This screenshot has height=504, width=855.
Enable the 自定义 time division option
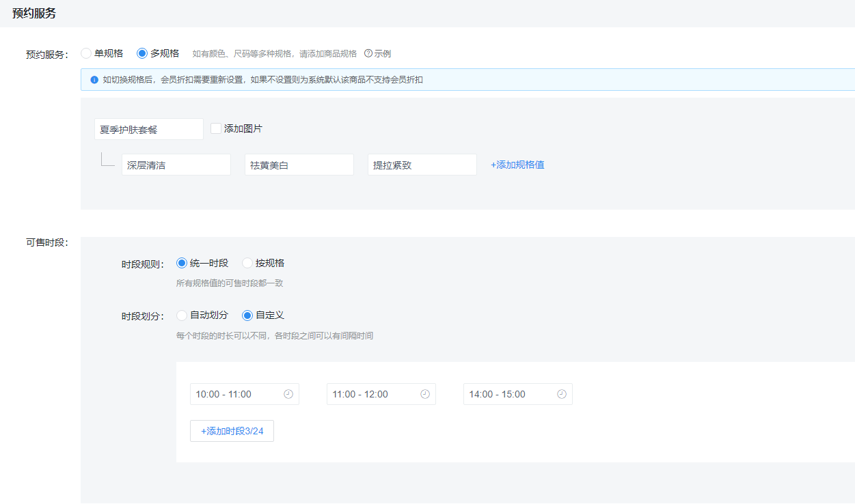click(x=246, y=315)
